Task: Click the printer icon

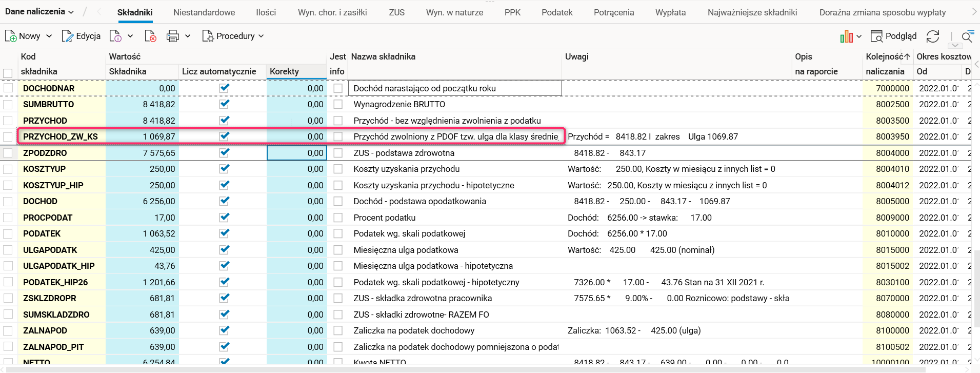Action: pos(173,36)
